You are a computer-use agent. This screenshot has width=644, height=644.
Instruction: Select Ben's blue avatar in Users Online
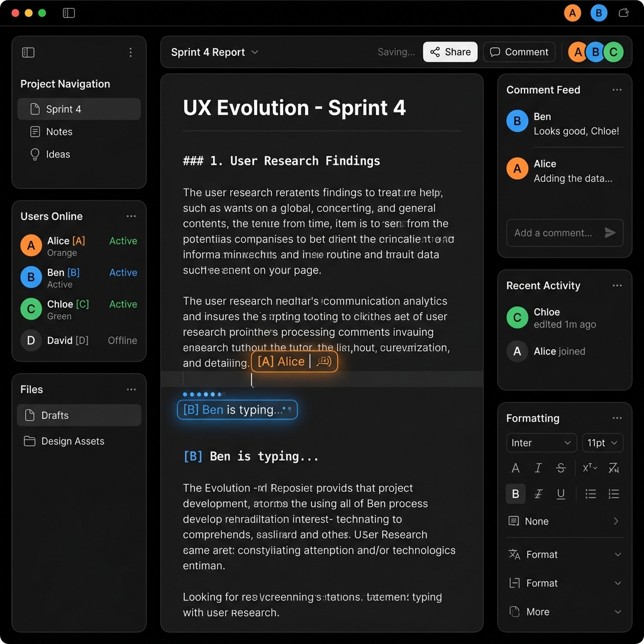[x=31, y=277]
